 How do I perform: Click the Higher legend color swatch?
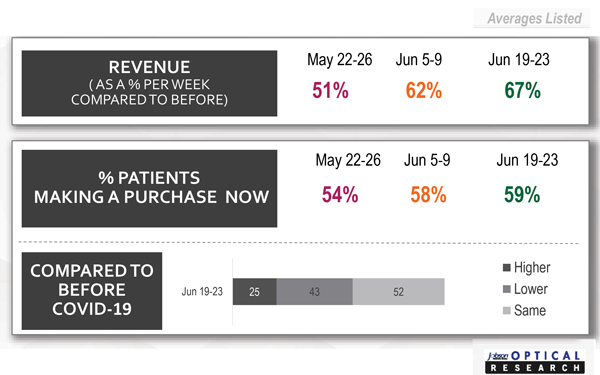tap(507, 267)
